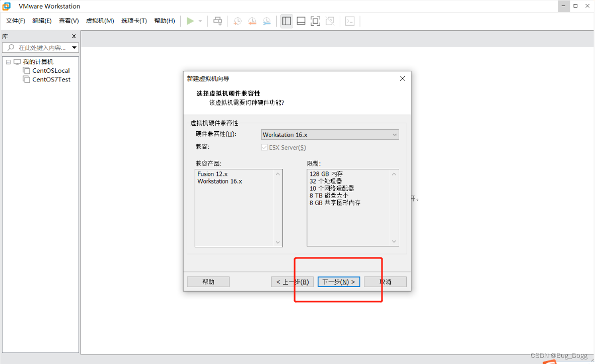
Task: Open the 查看(V) menu
Action: (x=68, y=21)
